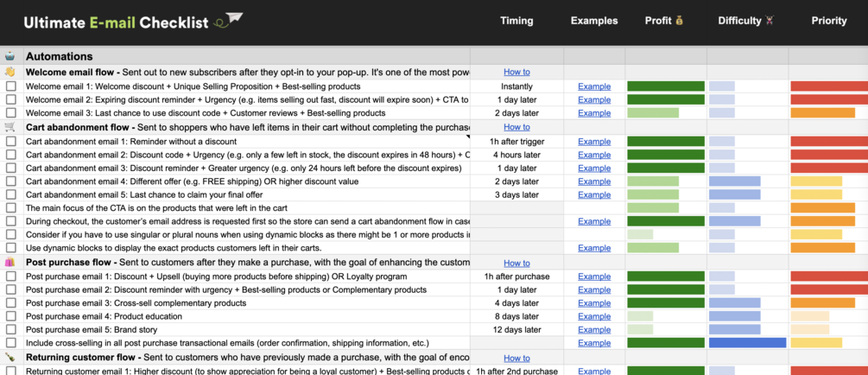
Task: Click the champagne bottle icon for Returning customer
Action: [10, 358]
